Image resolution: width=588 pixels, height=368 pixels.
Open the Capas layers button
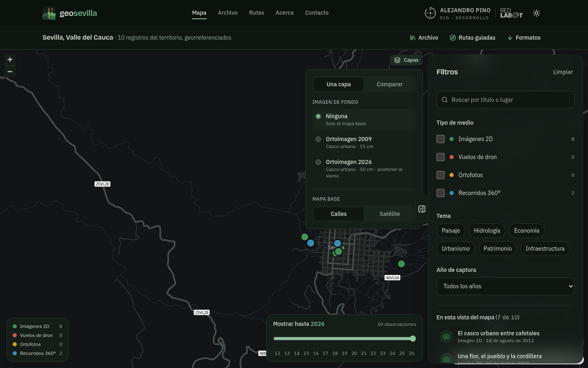[406, 60]
